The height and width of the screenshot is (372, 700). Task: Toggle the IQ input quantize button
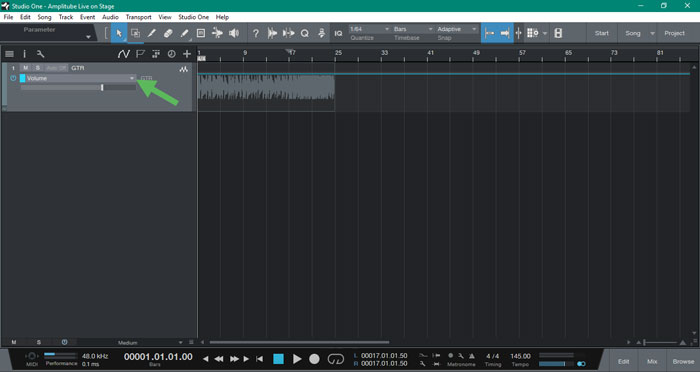338,33
